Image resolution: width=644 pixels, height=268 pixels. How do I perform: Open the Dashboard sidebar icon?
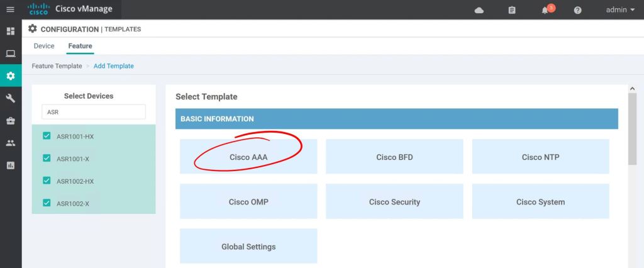click(10, 31)
